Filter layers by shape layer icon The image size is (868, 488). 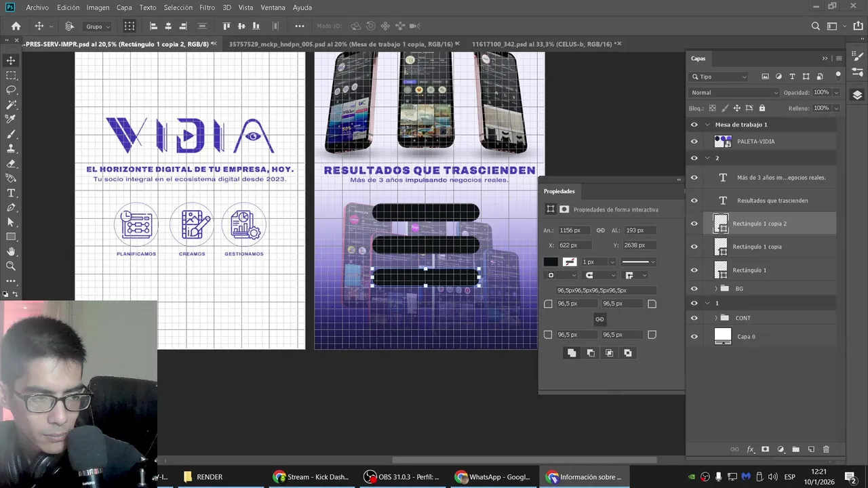[x=806, y=77]
